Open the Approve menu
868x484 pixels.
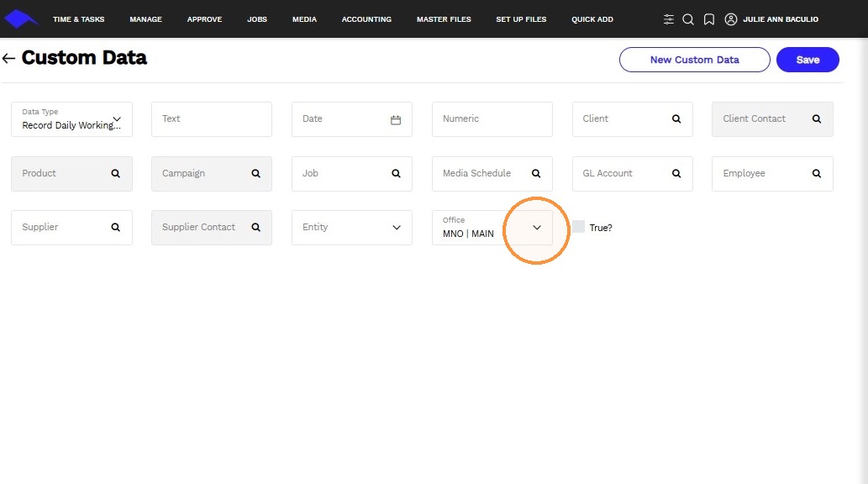pyautogui.click(x=204, y=19)
